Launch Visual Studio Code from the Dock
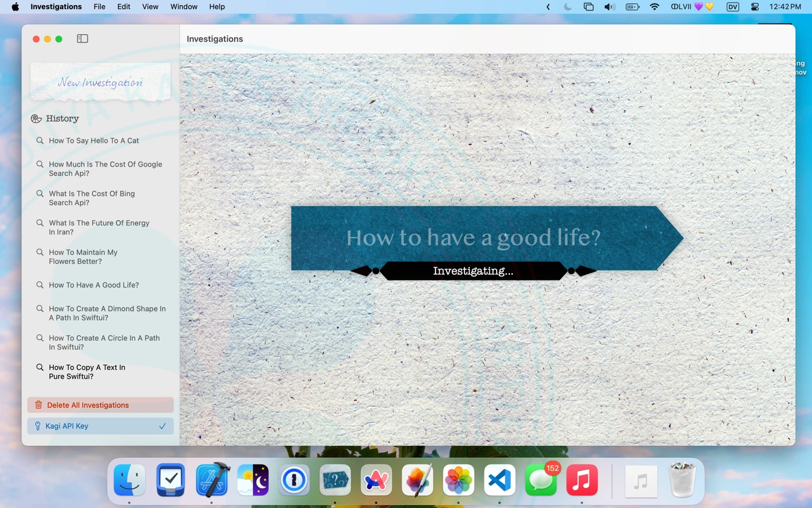Viewport: 812px width, 508px height. [499, 480]
